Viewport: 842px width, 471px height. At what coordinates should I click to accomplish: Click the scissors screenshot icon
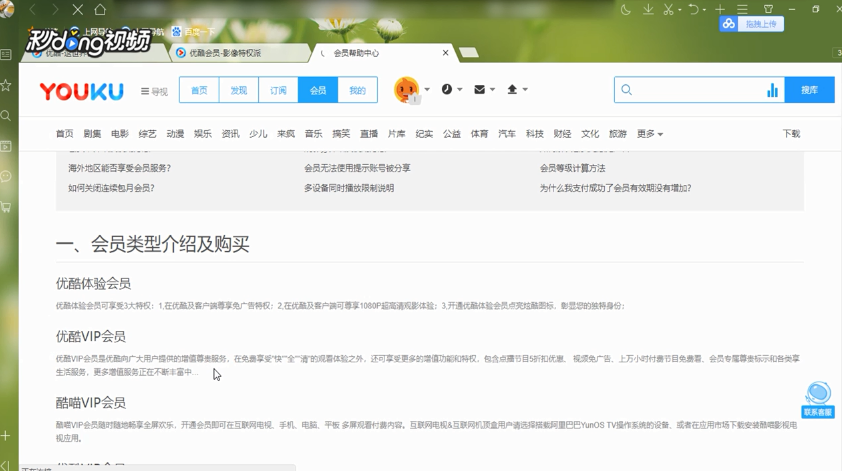668,10
